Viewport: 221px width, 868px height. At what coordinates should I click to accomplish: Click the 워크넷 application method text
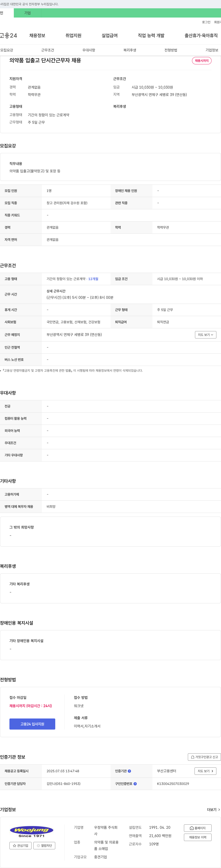79,706
